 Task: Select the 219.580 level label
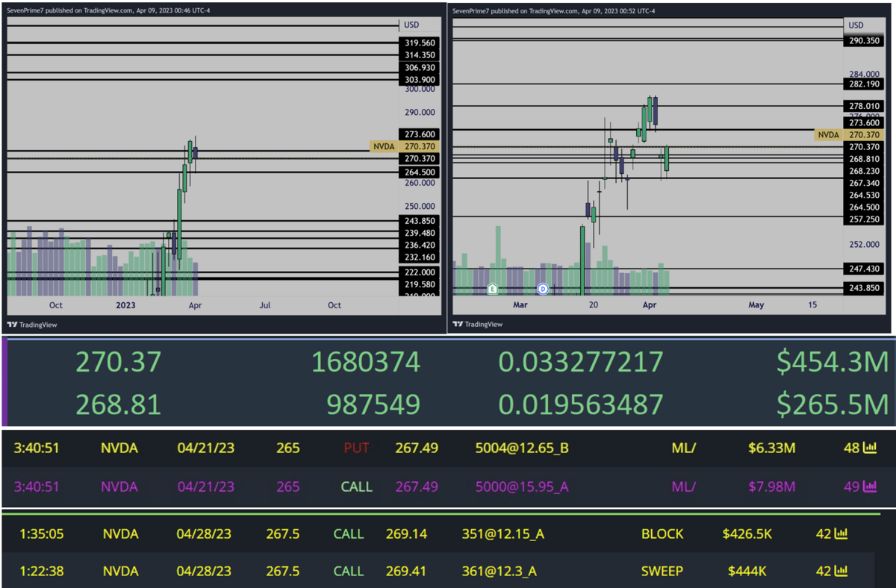419,284
